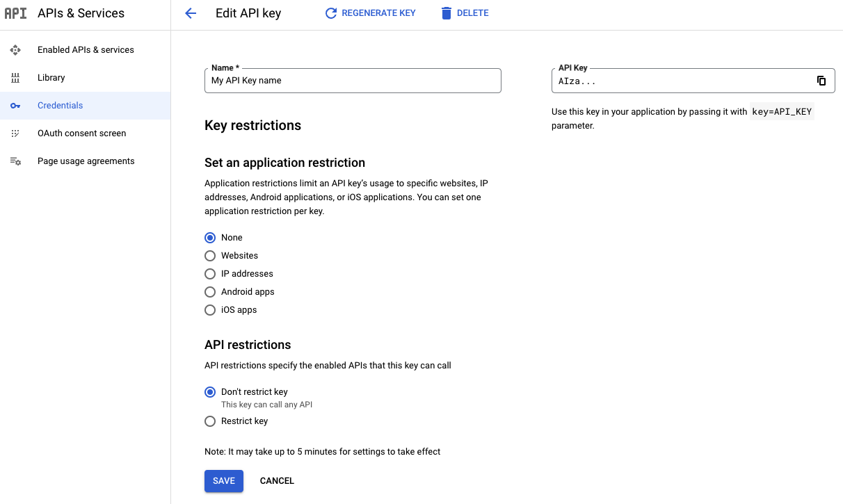Select the Library icon in sidebar
This screenshot has width=843, height=504.
click(15, 77)
